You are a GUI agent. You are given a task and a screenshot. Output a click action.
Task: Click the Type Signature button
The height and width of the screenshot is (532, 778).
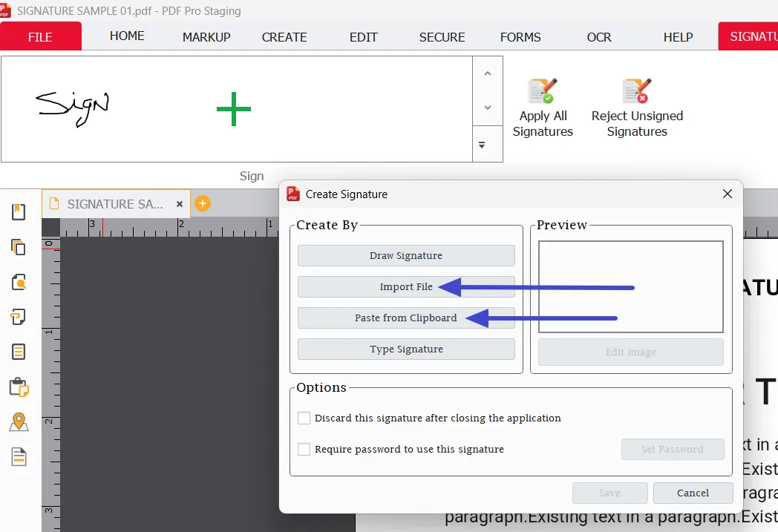click(406, 349)
